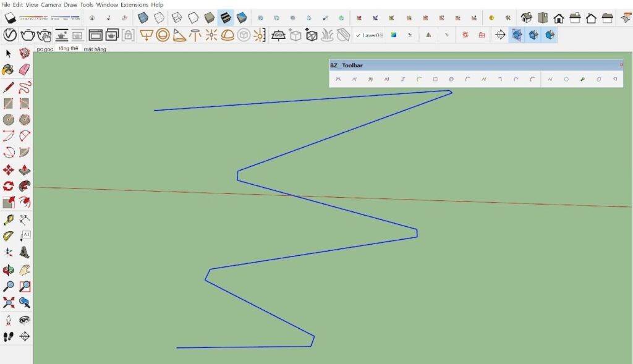Activate the Walk tool
Screen dimensions: 633x364
[7, 336]
